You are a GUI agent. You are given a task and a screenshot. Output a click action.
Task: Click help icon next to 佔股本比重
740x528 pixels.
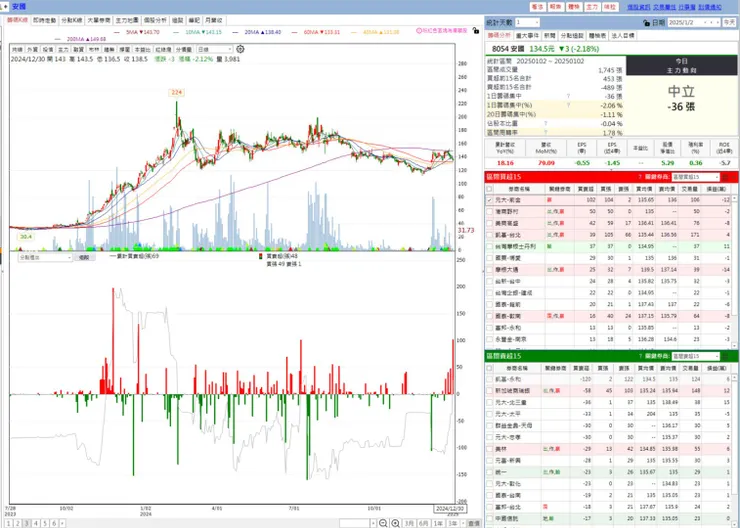click(x=546, y=124)
